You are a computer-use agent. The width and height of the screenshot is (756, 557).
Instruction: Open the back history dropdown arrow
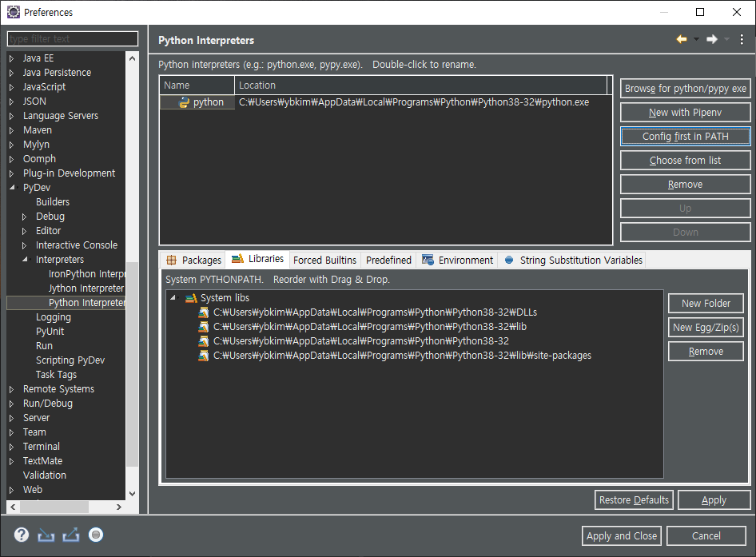(696, 39)
